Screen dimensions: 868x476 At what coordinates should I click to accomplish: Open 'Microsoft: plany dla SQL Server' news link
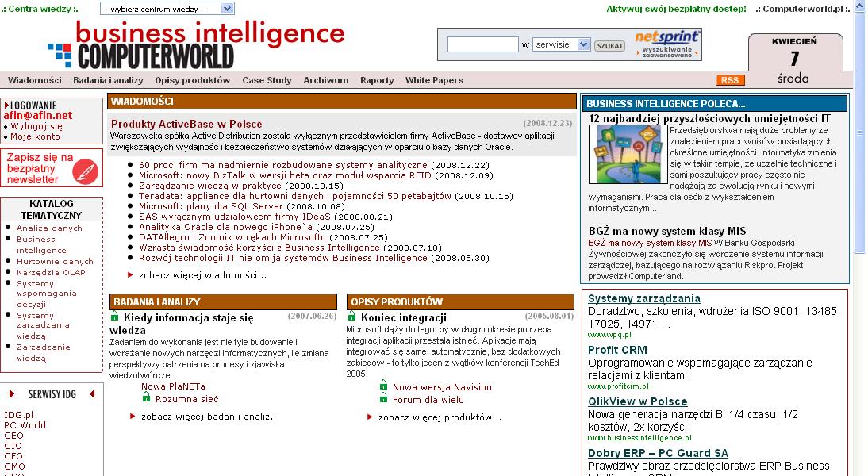(211, 206)
